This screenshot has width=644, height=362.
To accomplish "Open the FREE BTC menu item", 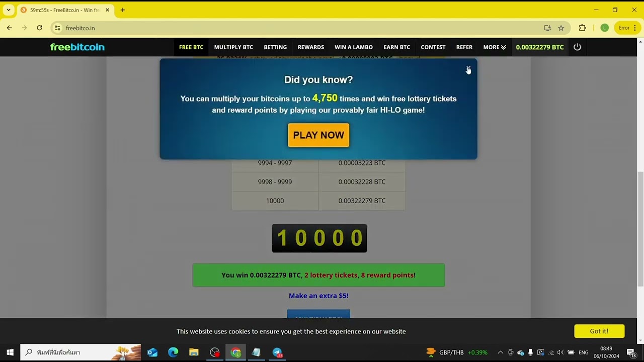I will tap(191, 47).
